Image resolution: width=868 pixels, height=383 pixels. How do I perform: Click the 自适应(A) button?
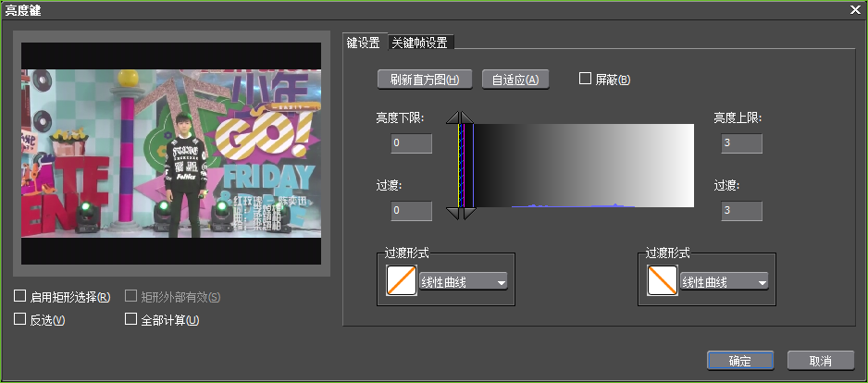(x=515, y=80)
